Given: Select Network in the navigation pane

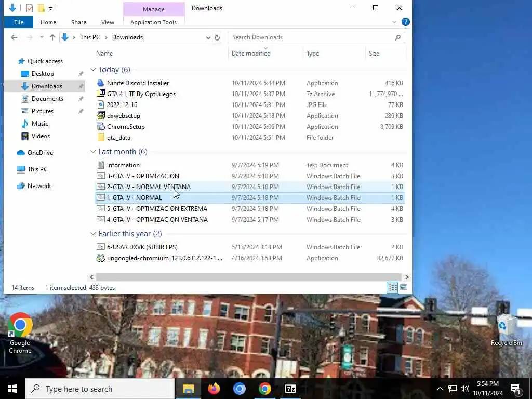Looking at the screenshot, I should [x=39, y=186].
